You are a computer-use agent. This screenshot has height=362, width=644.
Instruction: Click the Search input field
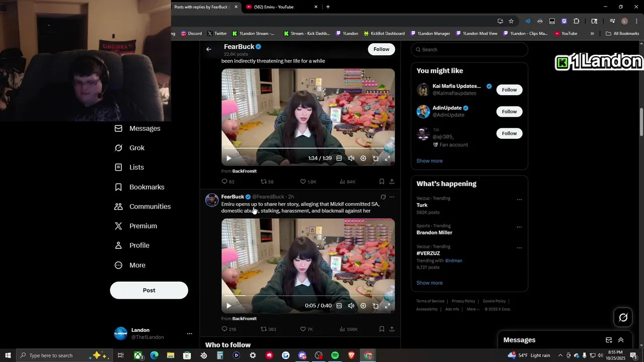[x=469, y=49]
